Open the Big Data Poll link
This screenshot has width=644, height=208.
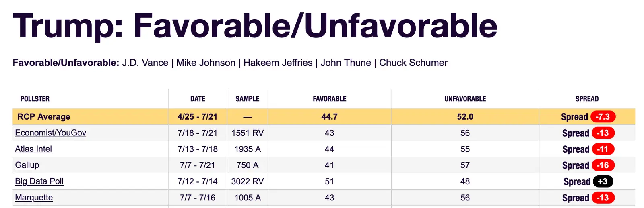(x=39, y=181)
